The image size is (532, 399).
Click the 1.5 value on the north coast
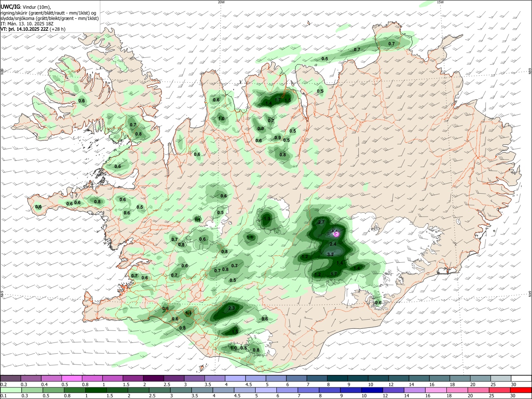click(288, 100)
